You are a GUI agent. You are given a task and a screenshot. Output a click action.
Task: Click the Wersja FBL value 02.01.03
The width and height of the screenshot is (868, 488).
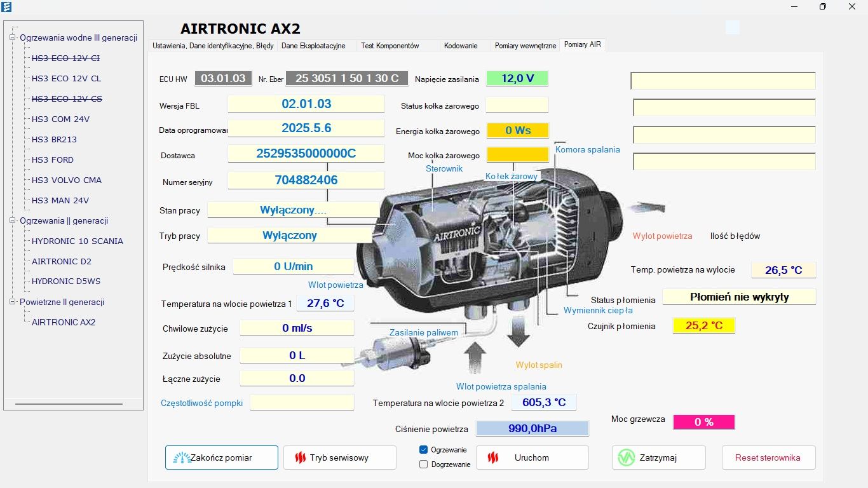coord(306,104)
